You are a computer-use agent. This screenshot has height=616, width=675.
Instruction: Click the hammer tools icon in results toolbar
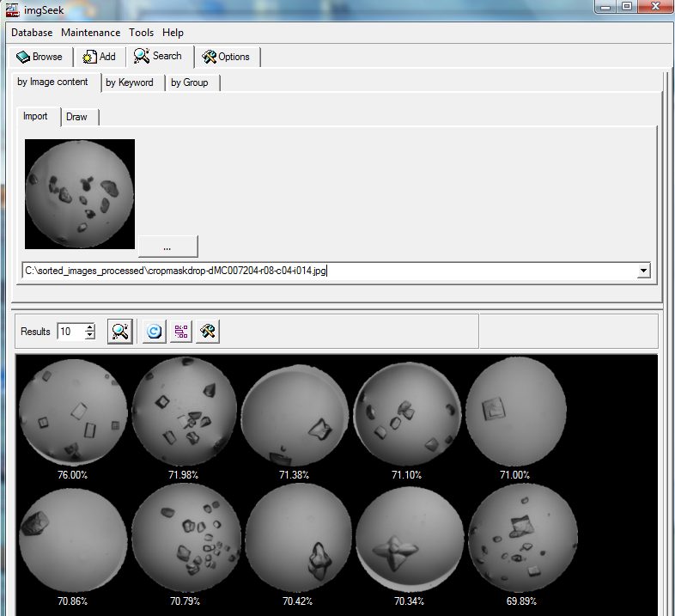pyautogui.click(x=207, y=332)
